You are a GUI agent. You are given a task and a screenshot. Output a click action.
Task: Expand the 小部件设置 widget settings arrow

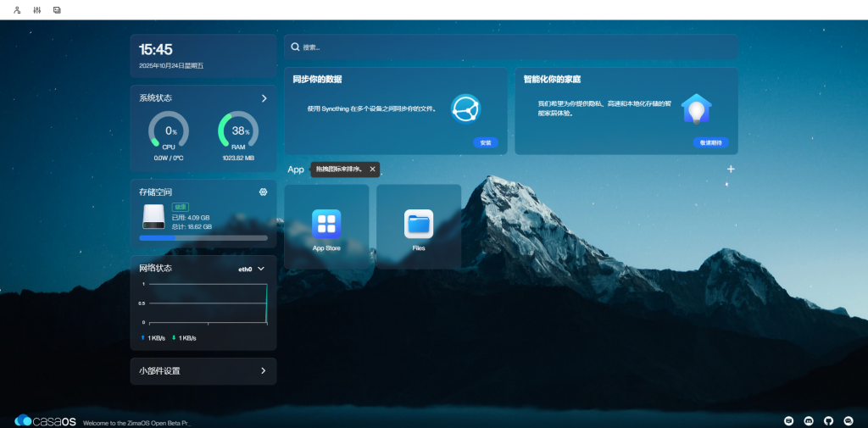point(263,371)
